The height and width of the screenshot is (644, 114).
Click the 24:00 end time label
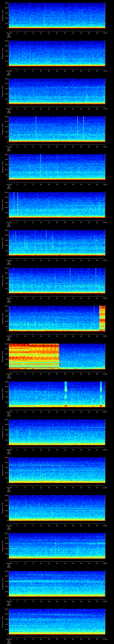(105, 374)
